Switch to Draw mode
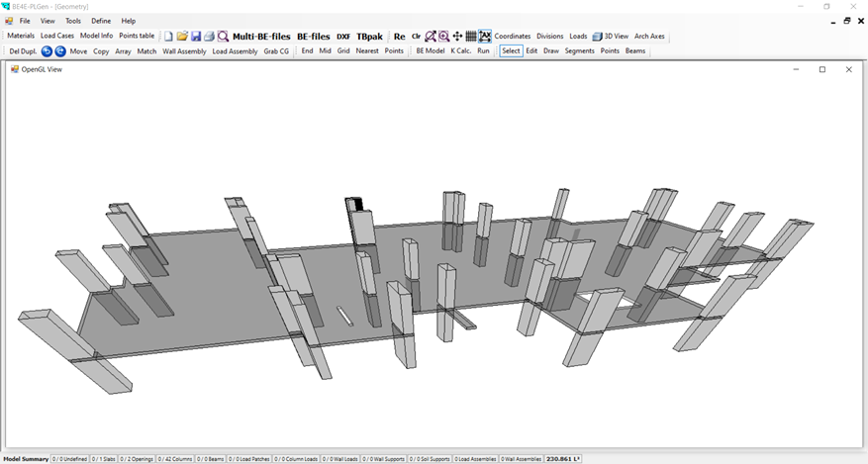The image size is (868, 464). point(551,50)
